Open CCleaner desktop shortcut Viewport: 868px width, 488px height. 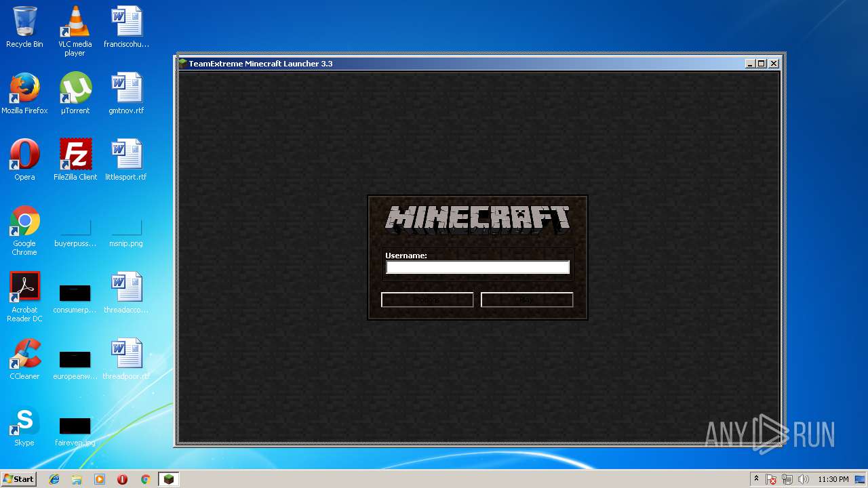[x=24, y=359]
